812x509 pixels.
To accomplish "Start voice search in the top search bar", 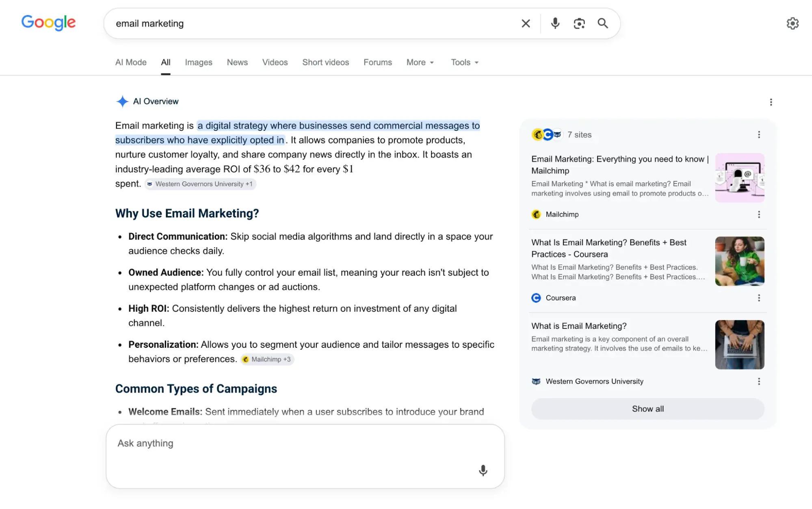I will coord(555,24).
